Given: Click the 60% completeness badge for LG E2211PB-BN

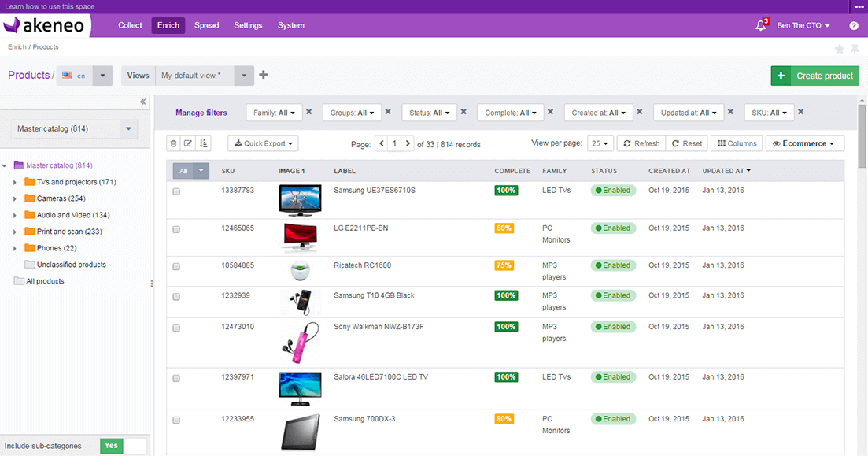Looking at the screenshot, I should click(504, 228).
